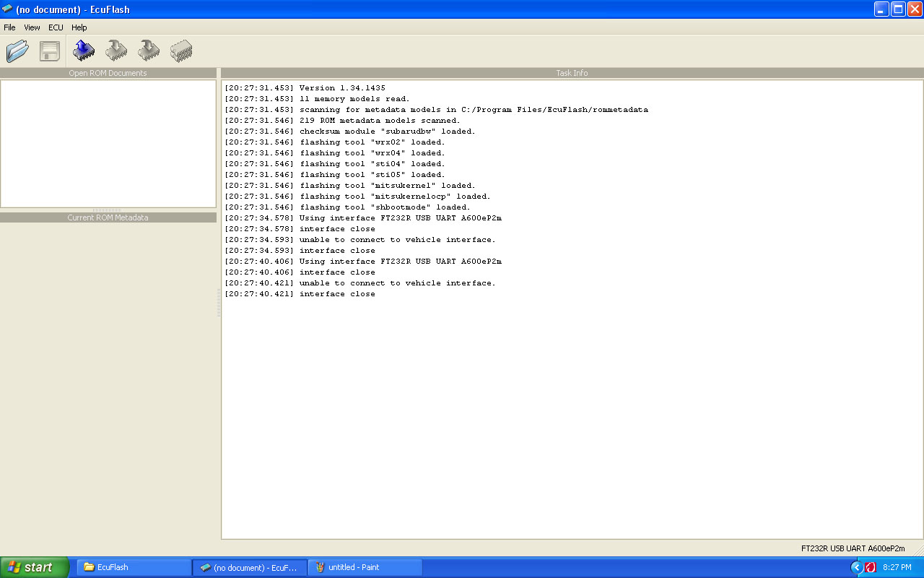Click the flashing tool "sti05" loaded line
The width and height of the screenshot is (924, 578).
point(335,175)
